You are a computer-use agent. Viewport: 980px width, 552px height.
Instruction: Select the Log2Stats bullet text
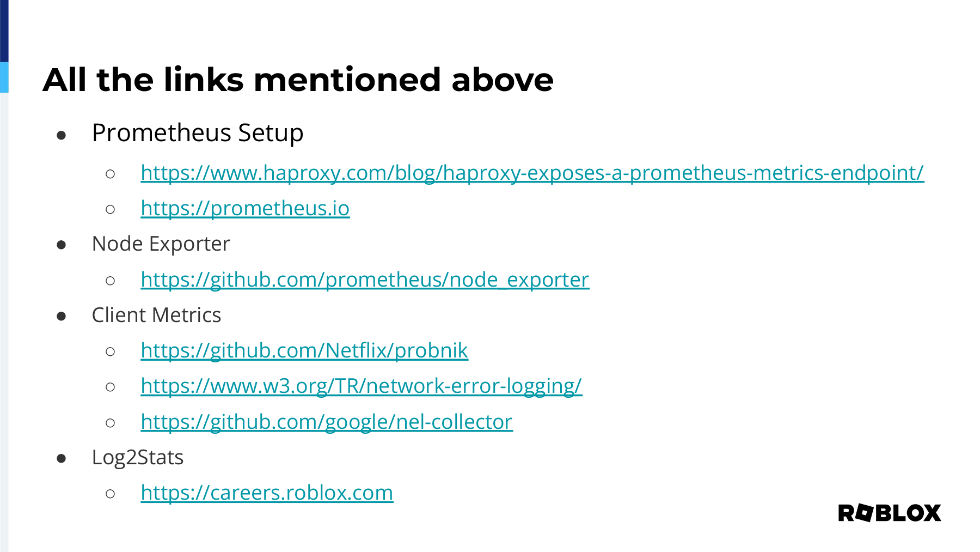tap(137, 457)
